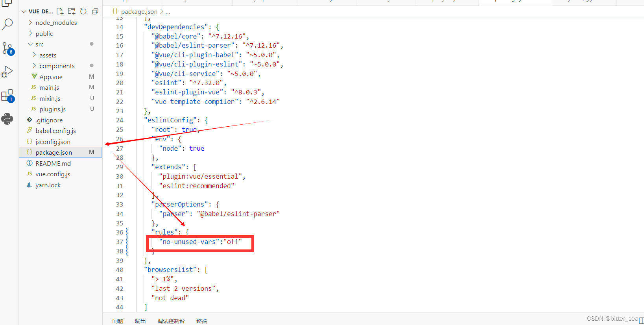Viewport: 644px width, 325px height.
Task: Open App.vue file
Action: pos(51,77)
